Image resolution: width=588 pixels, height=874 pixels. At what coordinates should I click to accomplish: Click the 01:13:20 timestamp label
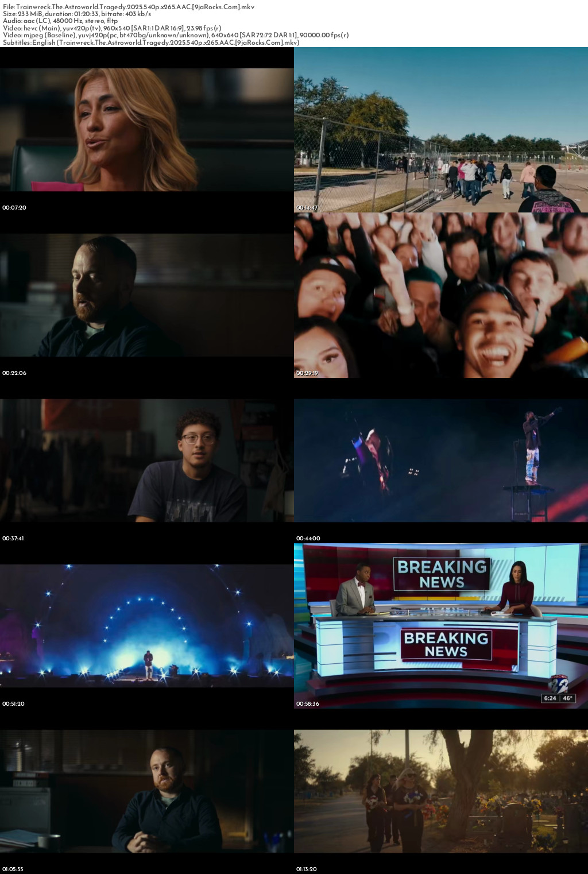click(x=308, y=869)
